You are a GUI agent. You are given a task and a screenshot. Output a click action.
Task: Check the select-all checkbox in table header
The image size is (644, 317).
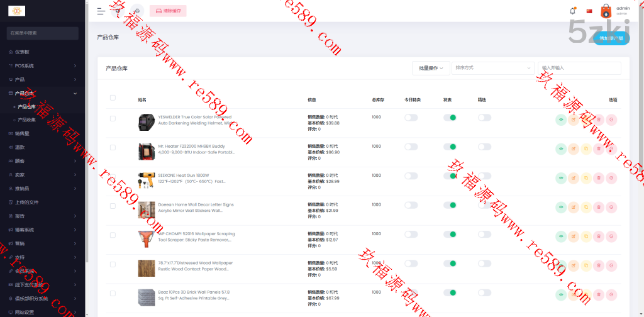pyautogui.click(x=113, y=97)
